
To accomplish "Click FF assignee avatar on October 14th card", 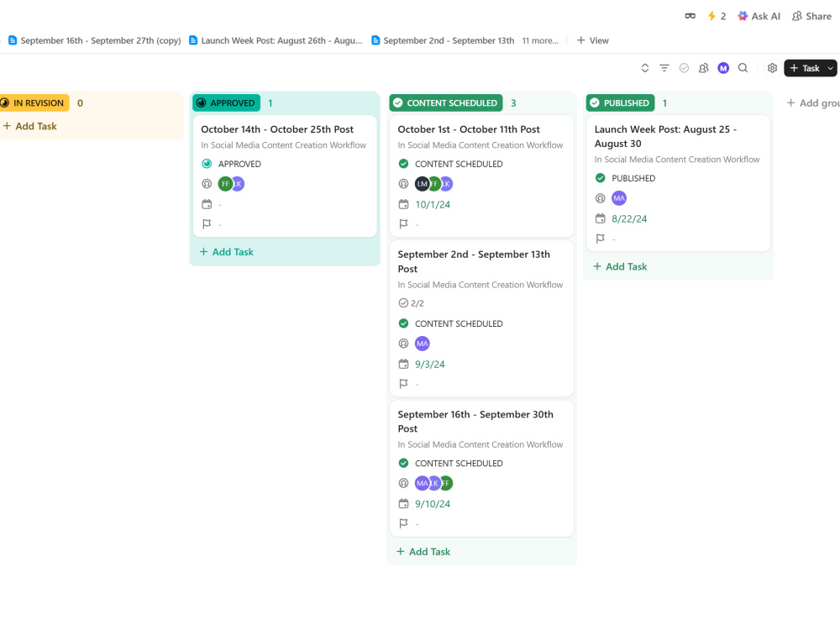I will 225,184.
